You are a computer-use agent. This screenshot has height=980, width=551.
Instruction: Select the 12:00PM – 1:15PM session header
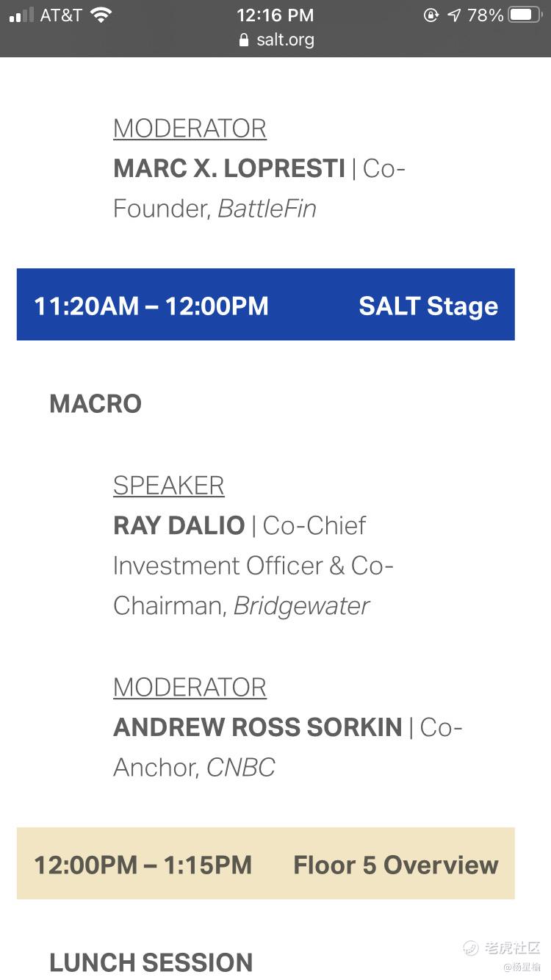[143, 865]
